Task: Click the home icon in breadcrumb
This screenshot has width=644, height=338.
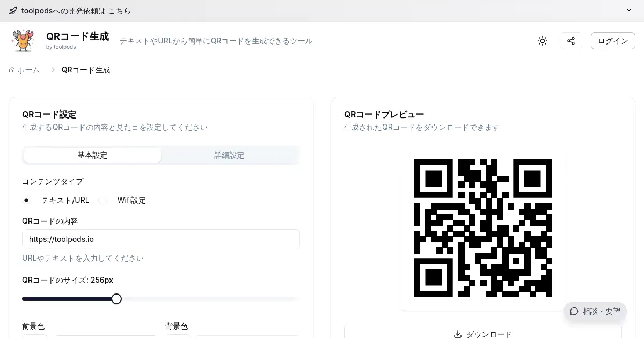Action: [x=12, y=70]
